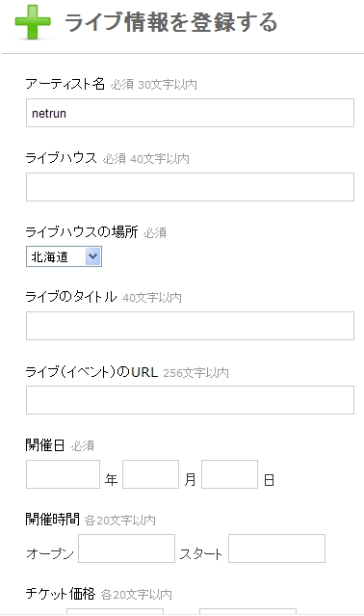Click the ライブハウスの場所 label
The image size is (364, 616).
(x=82, y=232)
